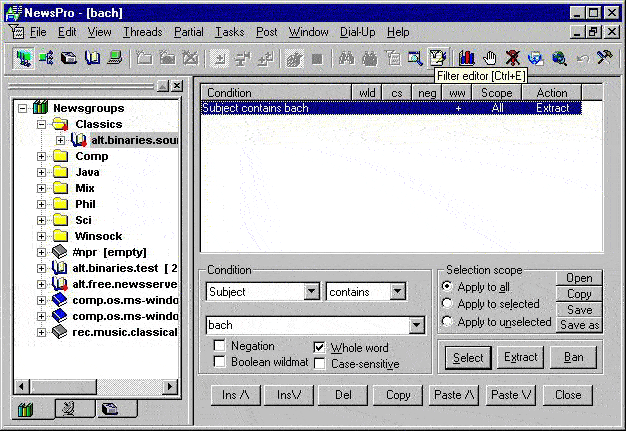Collapse the Newsgroups root node
The height and width of the screenshot is (431, 626).
(23, 108)
